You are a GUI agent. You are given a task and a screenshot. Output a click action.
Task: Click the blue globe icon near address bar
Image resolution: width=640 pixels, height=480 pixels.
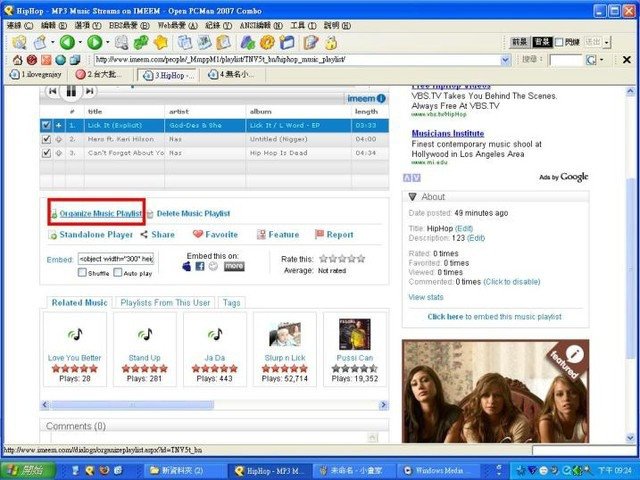coord(60,60)
